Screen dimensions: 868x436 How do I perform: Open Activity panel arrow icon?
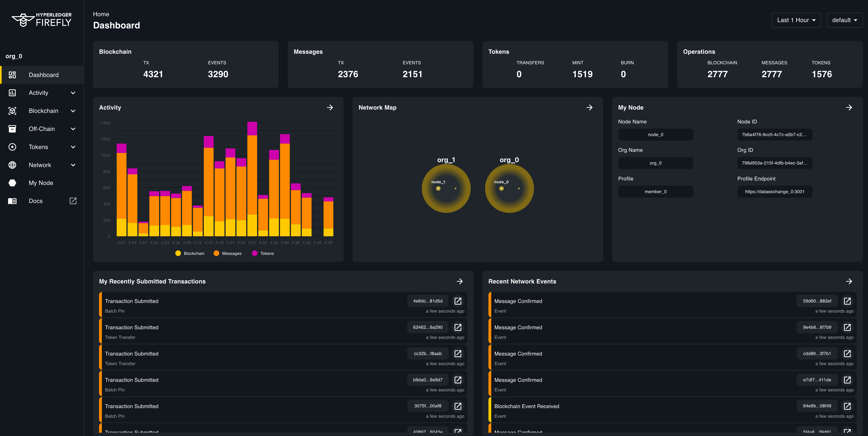pyautogui.click(x=330, y=107)
